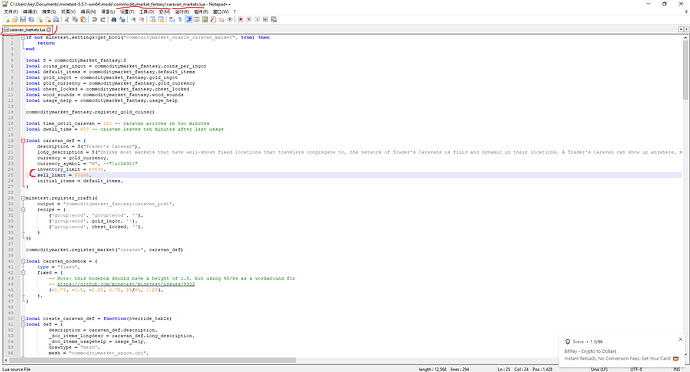Toggle word wrap in the toolbar
Image resolution: width=690 pixels, height=372 pixels.
click(x=172, y=19)
